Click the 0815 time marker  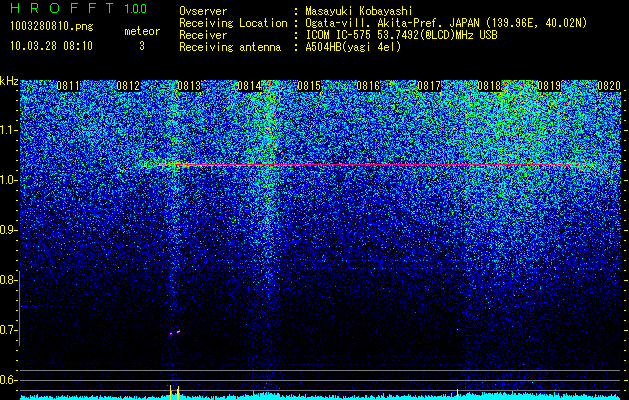pyautogui.click(x=309, y=86)
